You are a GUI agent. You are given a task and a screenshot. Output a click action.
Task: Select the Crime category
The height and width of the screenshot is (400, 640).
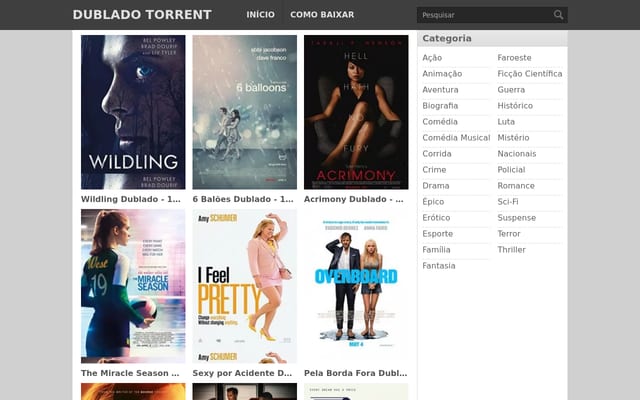(x=434, y=170)
